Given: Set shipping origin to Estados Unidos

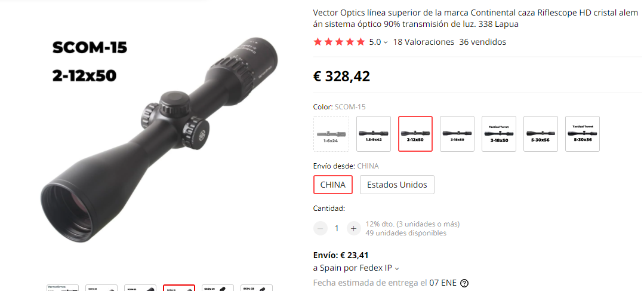Looking at the screenshot, I should pyautogui.click(x=397, y=185).
